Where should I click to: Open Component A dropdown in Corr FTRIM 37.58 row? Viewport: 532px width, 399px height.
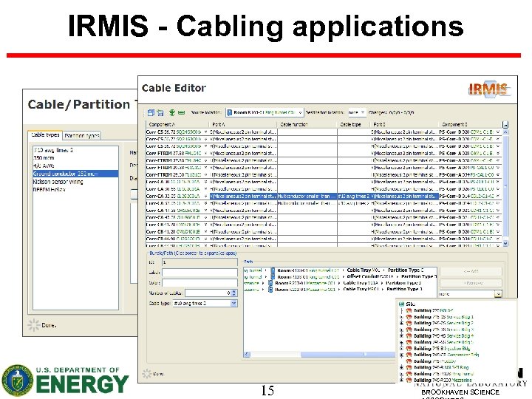click(206, 154)
